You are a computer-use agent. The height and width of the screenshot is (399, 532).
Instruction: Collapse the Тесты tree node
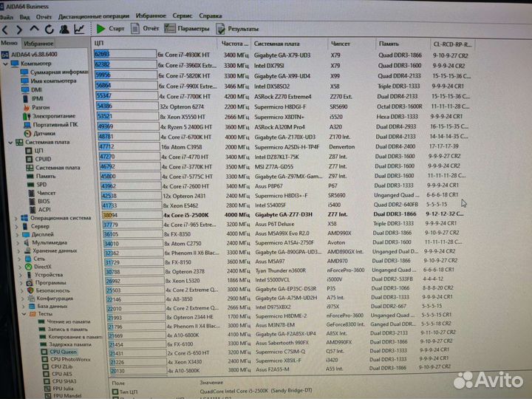[24, 314]
